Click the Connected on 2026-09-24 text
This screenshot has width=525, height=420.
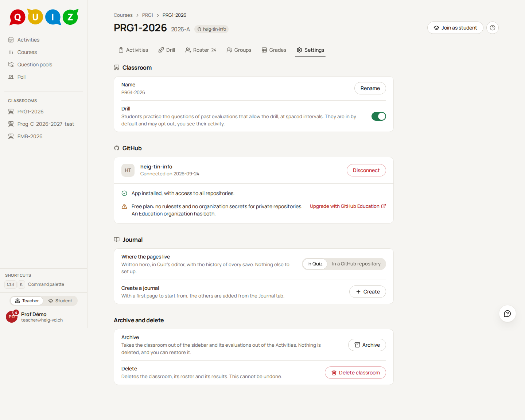tap(170, 174)
